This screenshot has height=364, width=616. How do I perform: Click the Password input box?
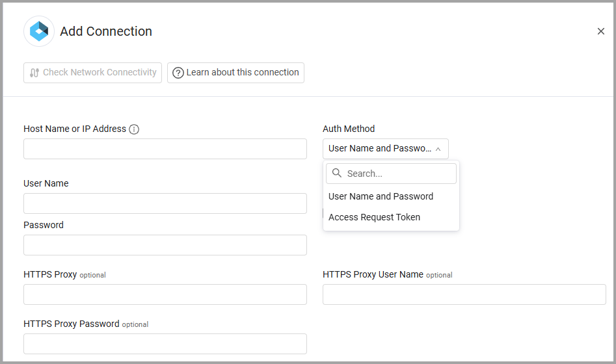tap(165, 245)
